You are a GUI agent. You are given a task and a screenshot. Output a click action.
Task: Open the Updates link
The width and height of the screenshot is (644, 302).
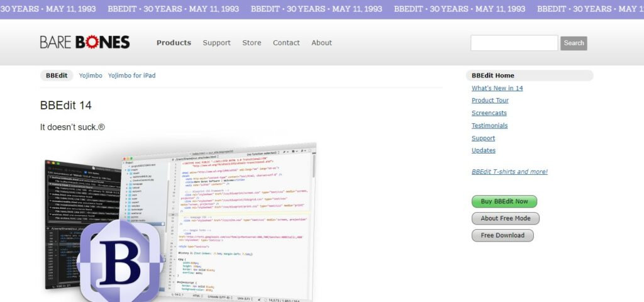(x=484, y=150)
